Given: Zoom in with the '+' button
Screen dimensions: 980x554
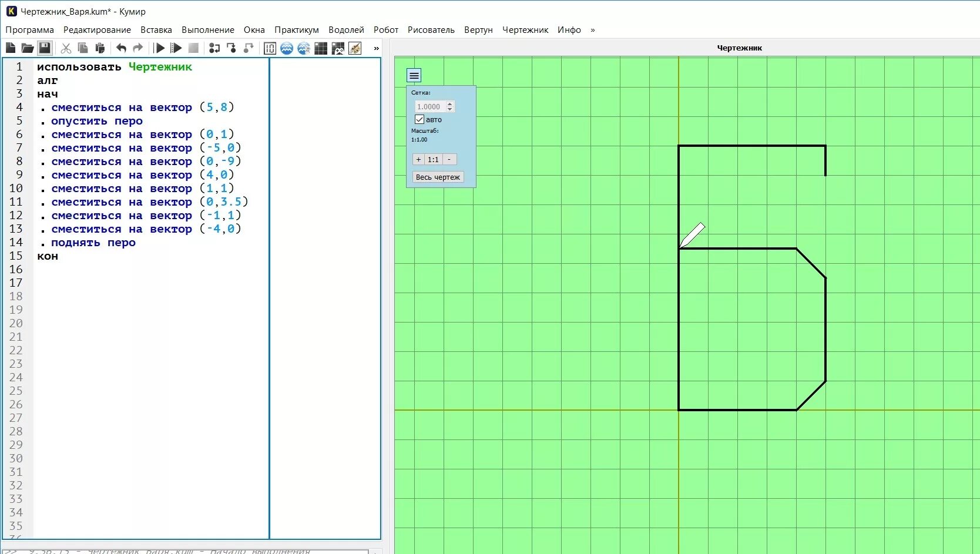Looking at the screenshot, I should (418, 159).
